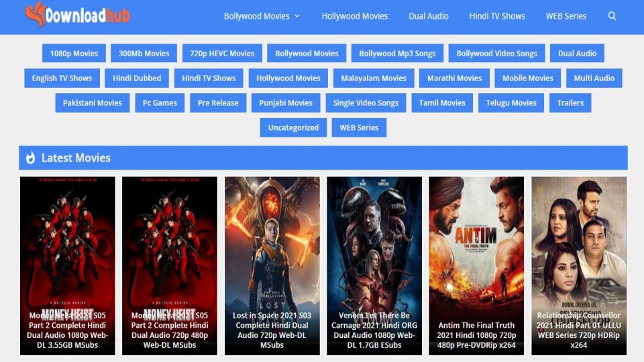The image size is (644, 362).
Task: Open Bollywood Movies in top navigation
Action: click(x=257, y=16)
